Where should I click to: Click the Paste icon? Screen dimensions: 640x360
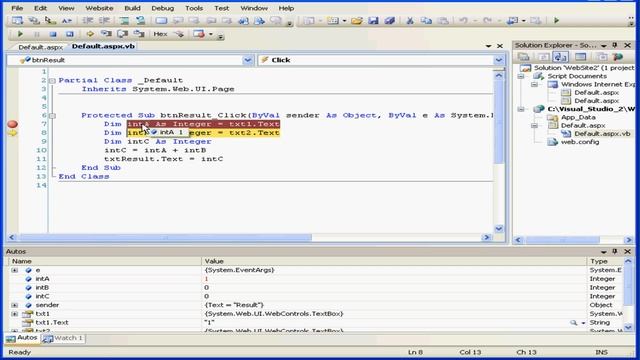pyautogui.click(x=443, y=20)
